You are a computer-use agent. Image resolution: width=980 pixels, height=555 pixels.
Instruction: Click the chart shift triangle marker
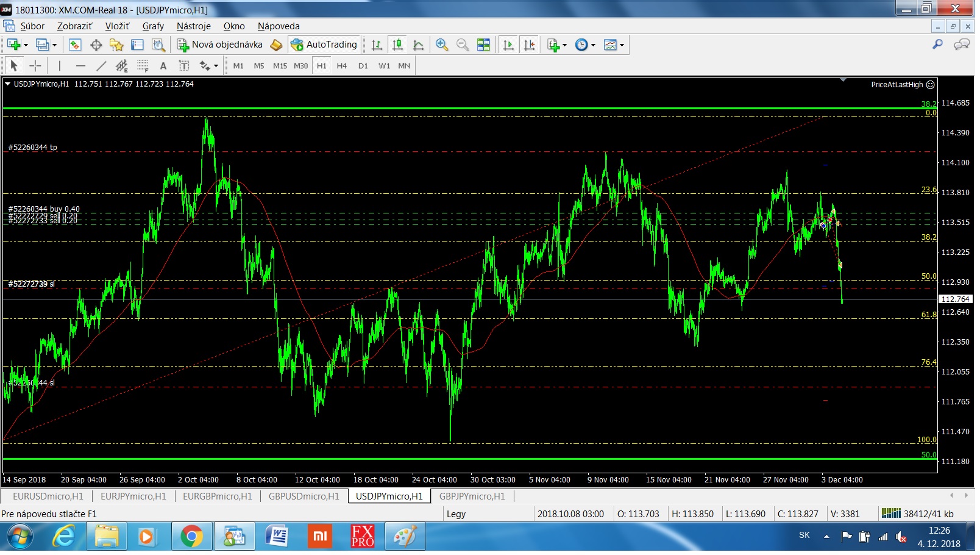point(843,80)
